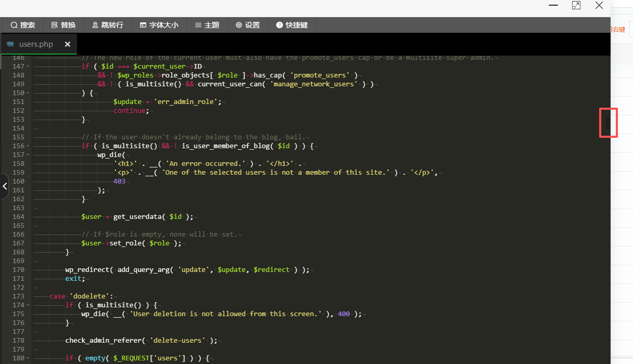633x364 pixels.
Task: Collapse the code block at line 150
Action: coord(28,93)
